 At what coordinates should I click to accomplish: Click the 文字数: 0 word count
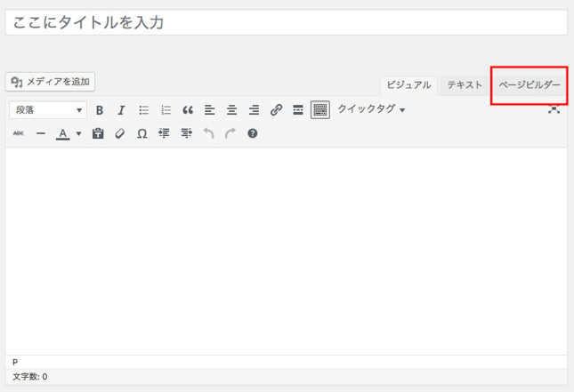(30, 377)
